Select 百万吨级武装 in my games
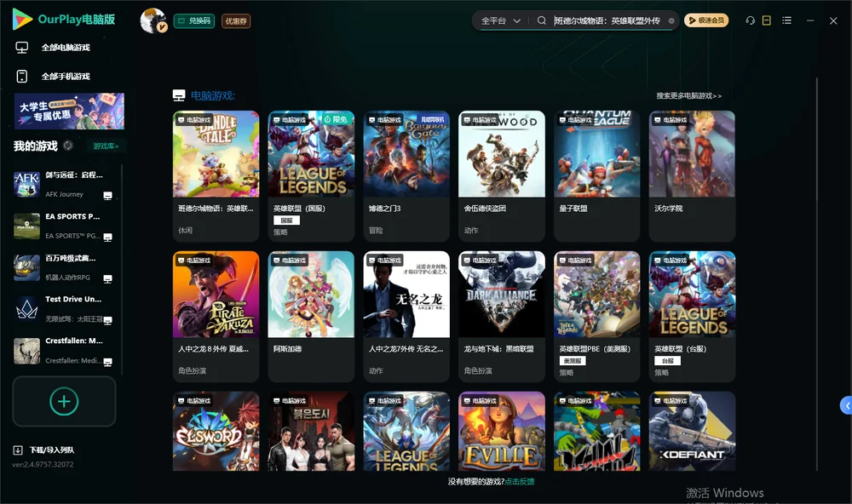Image resolution: width=852 pixels, height=504 pixels. (x=63, y=267)
